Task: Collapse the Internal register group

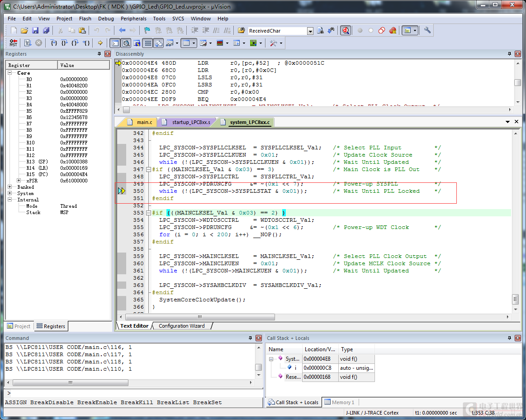Action: click(10, 200)
